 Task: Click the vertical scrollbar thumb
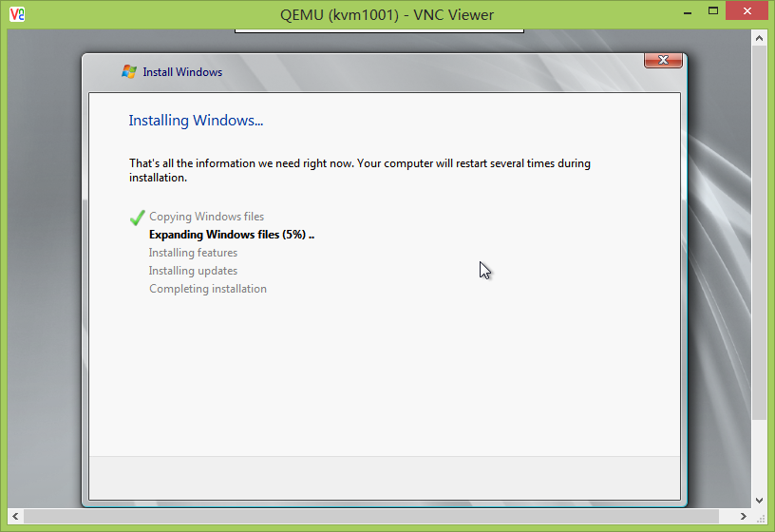[x=759, y=233]
